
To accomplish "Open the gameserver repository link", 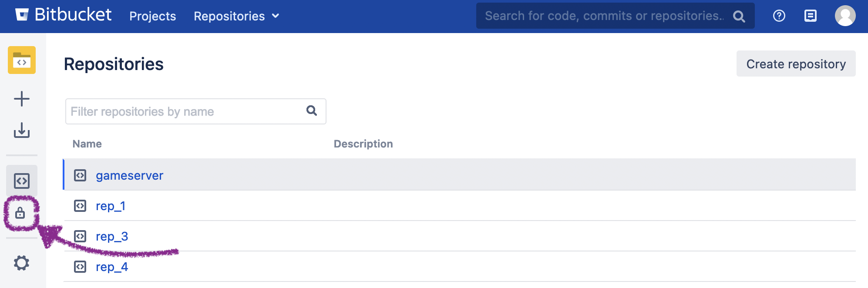I will [x=129, y=175].
